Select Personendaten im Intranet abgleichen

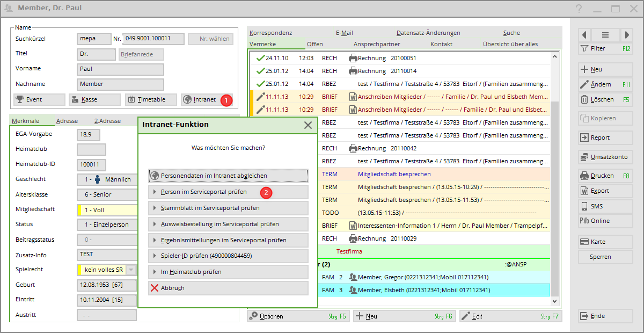[228, 176]
